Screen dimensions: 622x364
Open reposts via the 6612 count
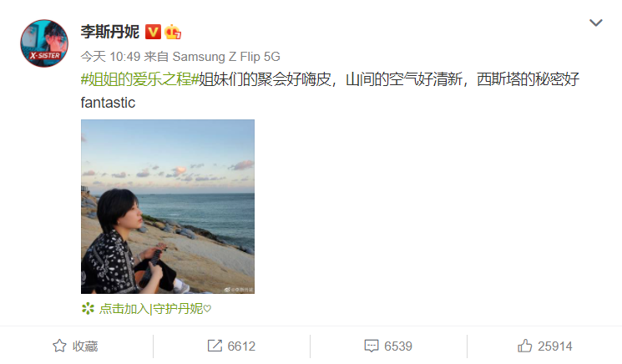click(x=241, y=346)
